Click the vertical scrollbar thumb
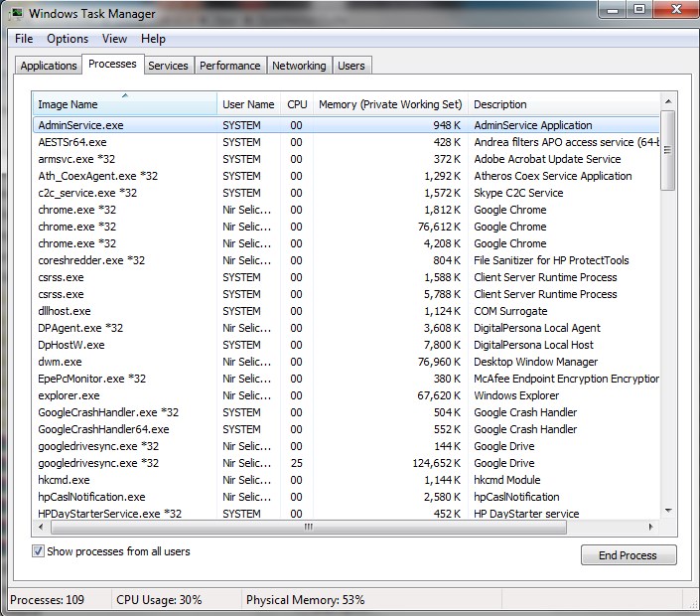700x616 pixels. [668, 151]
